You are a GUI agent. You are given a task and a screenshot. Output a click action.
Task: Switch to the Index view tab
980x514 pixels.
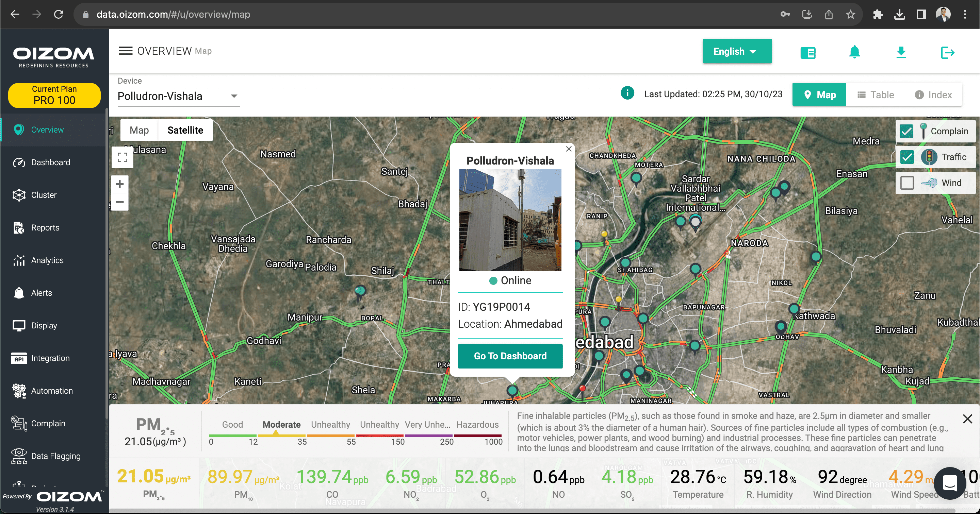tap(933, 95)
